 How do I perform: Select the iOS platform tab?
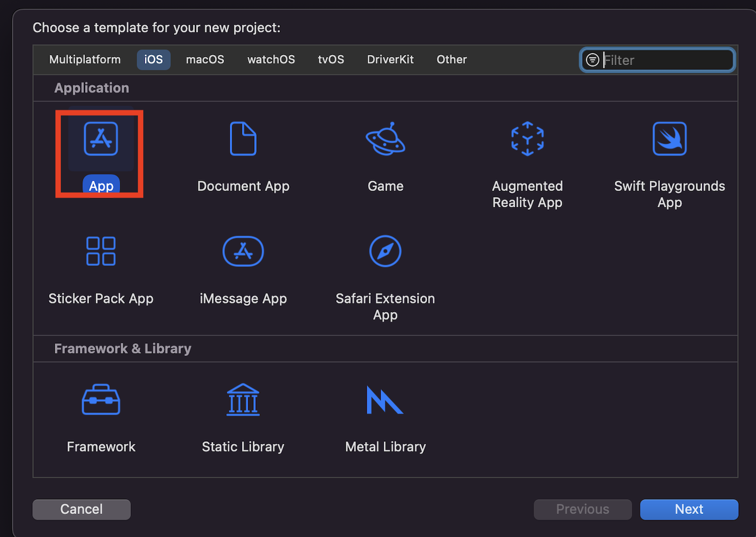coord(153,60)
